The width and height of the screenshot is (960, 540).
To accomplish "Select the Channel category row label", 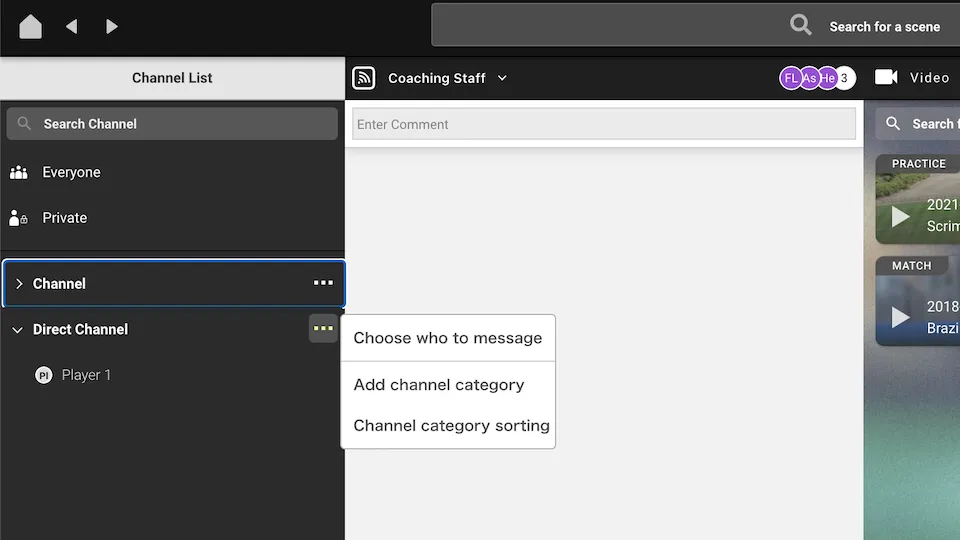I will pos(59,283).
